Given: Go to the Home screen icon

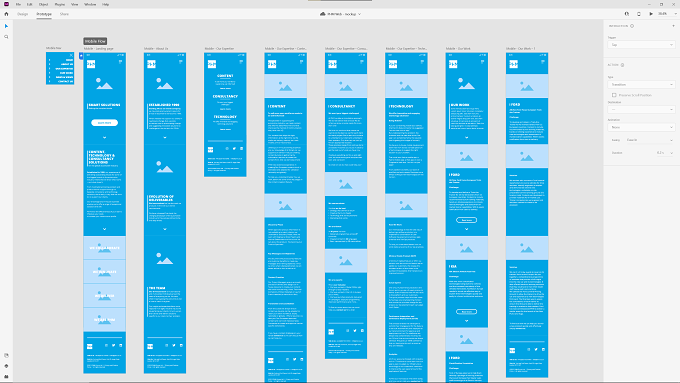Looking at the screenshot, I should point(6,14).
